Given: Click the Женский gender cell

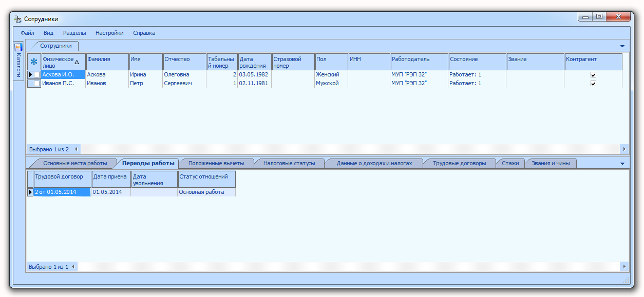Looking at the screenshot, I should 332,75.
